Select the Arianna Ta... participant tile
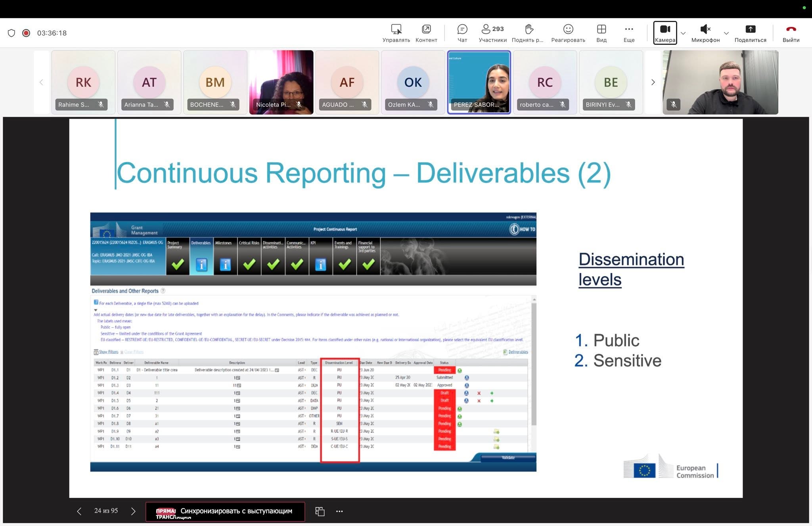 [x=149, y=82]
